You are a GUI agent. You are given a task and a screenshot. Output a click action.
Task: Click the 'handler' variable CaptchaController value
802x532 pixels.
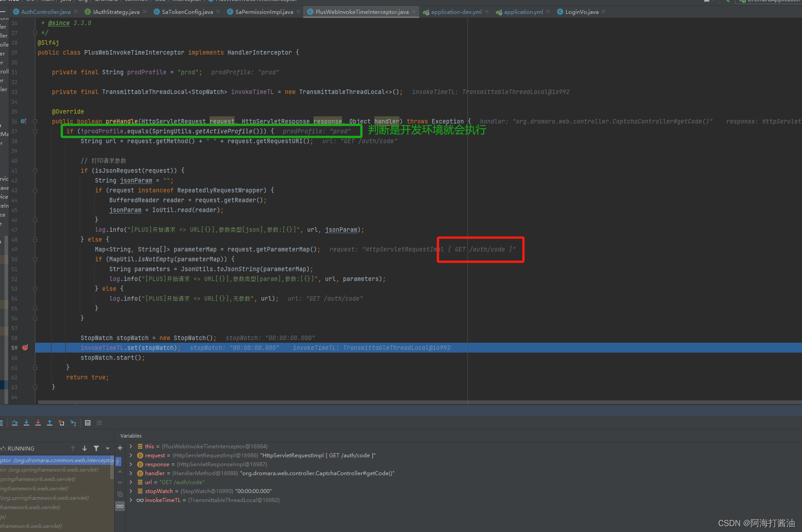[317, 473]
